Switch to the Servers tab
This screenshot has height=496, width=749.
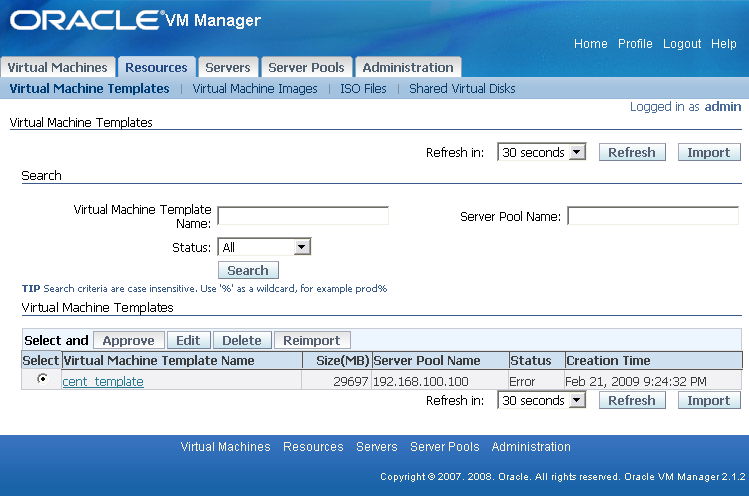[x=228, y=67]
